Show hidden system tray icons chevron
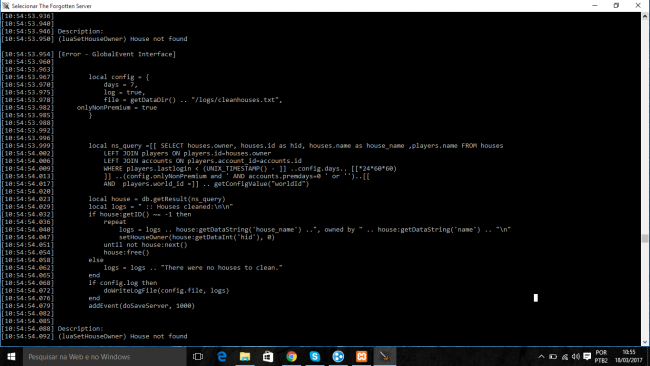Image resolution: width=650 pixels, height=366 pixels. [541, 356]
